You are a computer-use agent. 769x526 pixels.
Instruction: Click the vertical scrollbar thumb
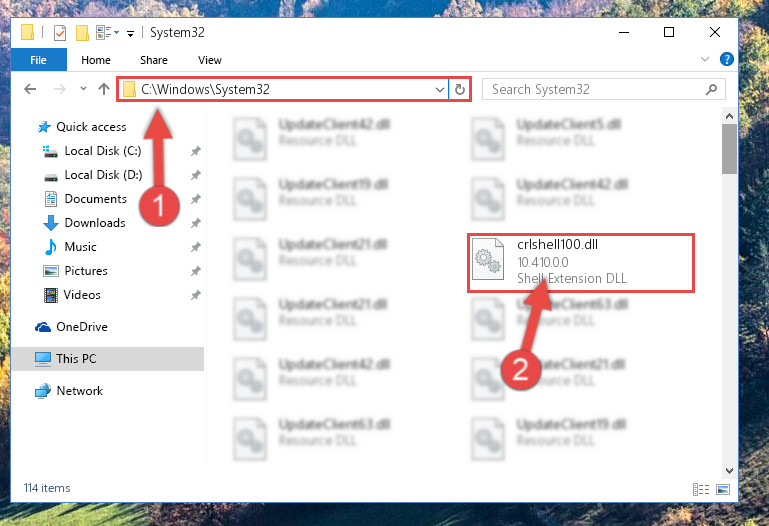729,149
